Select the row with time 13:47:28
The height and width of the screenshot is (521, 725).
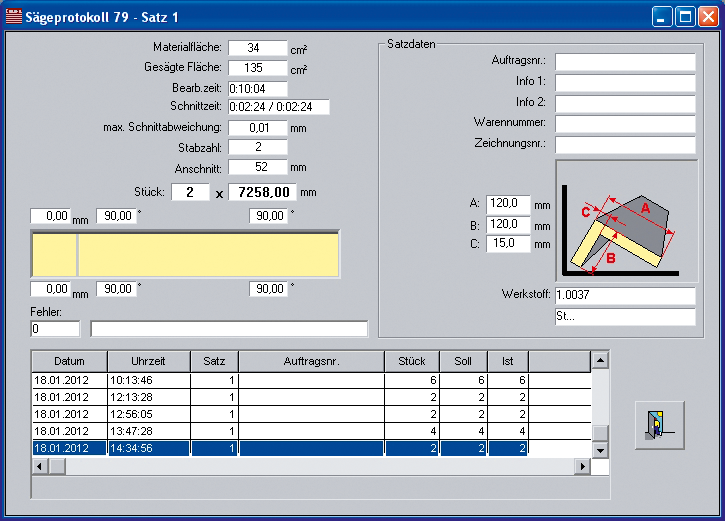click(312, 431)
